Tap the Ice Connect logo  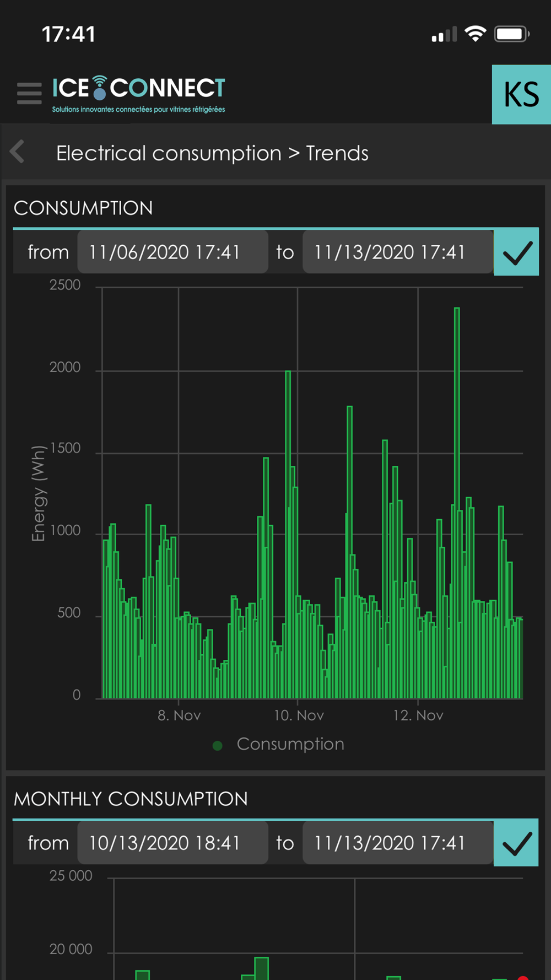click(138, 94)
